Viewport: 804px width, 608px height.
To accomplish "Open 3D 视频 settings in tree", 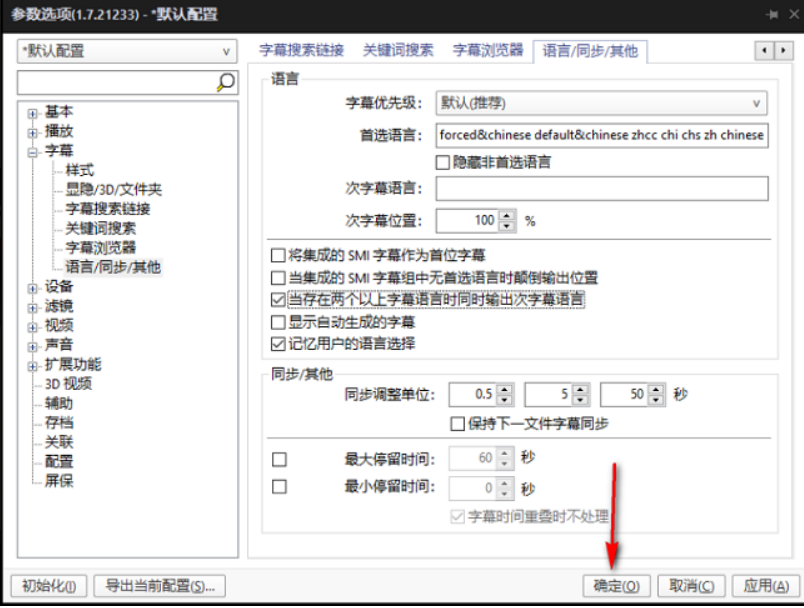I will [68, 384].
